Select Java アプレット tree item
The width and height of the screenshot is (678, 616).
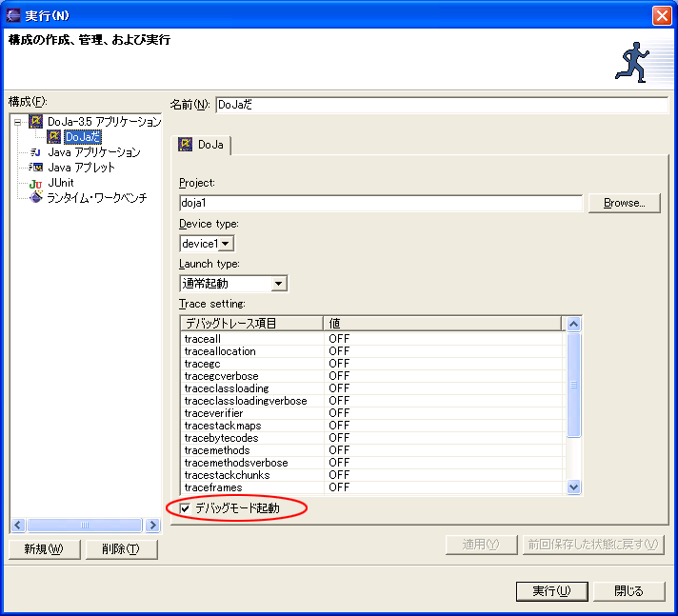tap(81, 168)
